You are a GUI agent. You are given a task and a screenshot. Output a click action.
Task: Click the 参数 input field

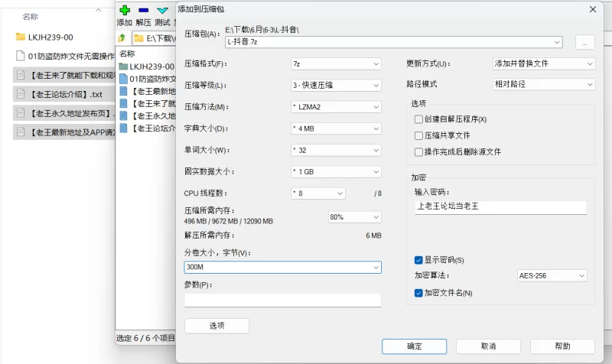[x=282, y=300]
